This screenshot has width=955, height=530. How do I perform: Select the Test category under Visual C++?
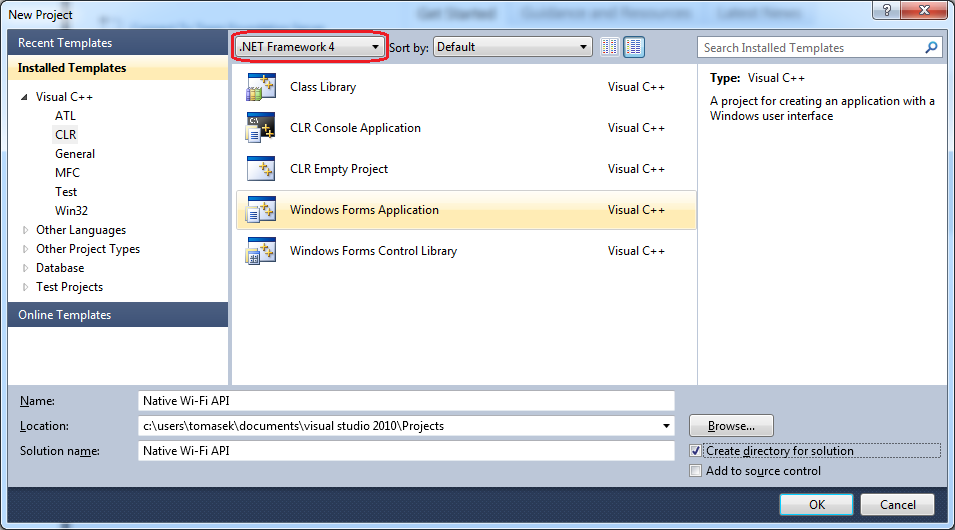click(66, 191)
